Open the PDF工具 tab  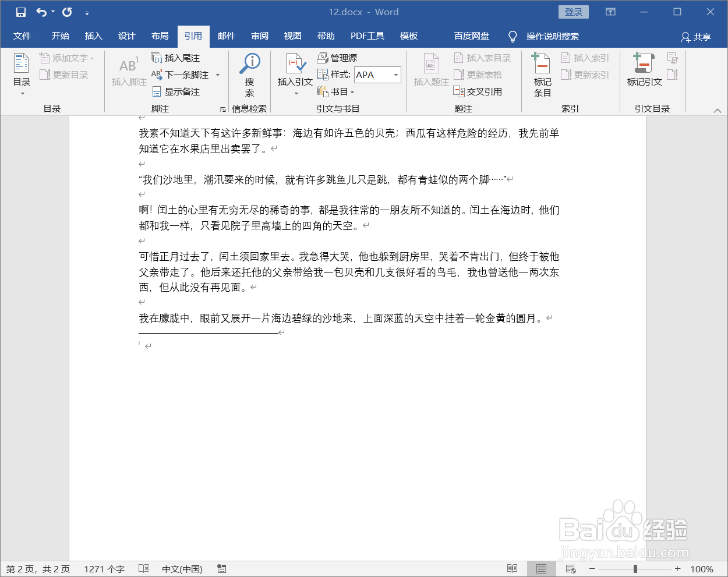(x=367, y=36)
